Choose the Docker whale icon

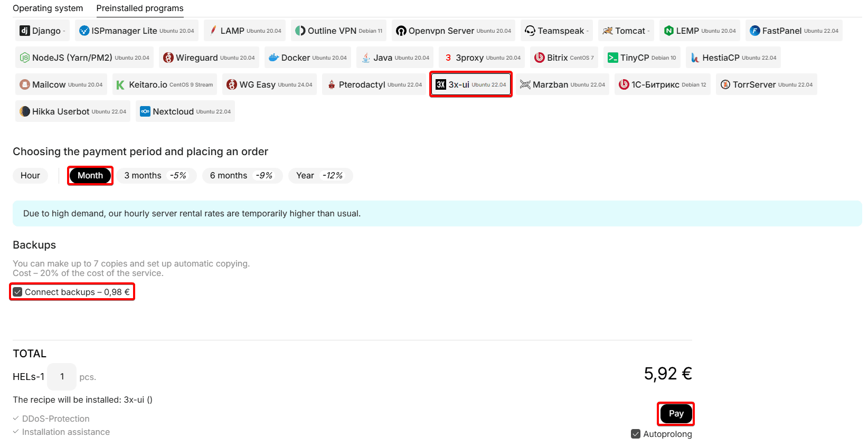[273, 58]
